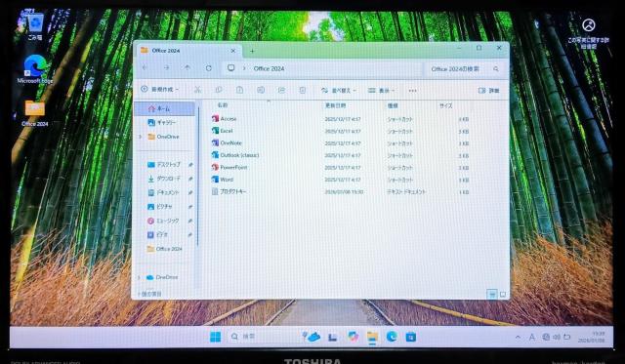Click the Office 2024 breadcrumb path
This screenshot has height=364, width=625.
tap(270, 68)
